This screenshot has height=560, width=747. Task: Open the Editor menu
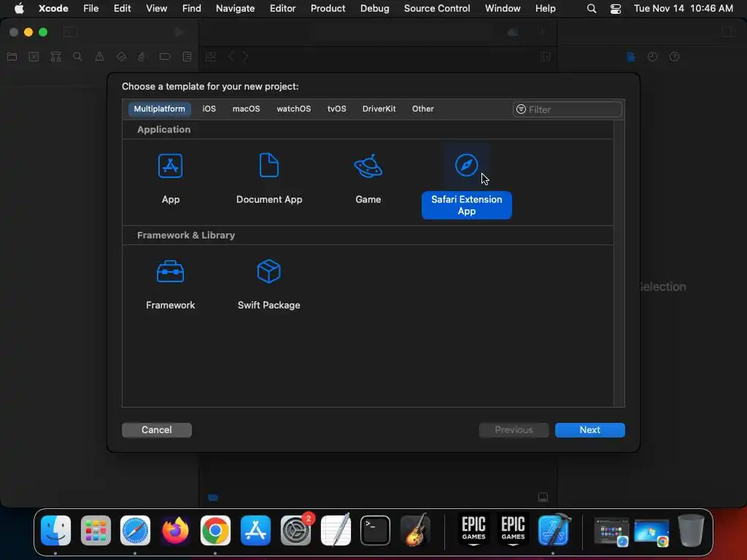(282, 8)
